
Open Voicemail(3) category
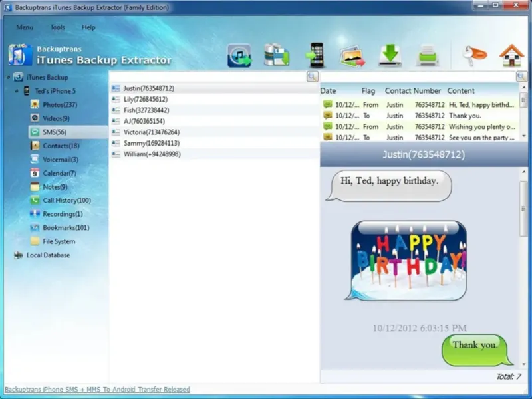pyautogui.click(x=61, y=159)
